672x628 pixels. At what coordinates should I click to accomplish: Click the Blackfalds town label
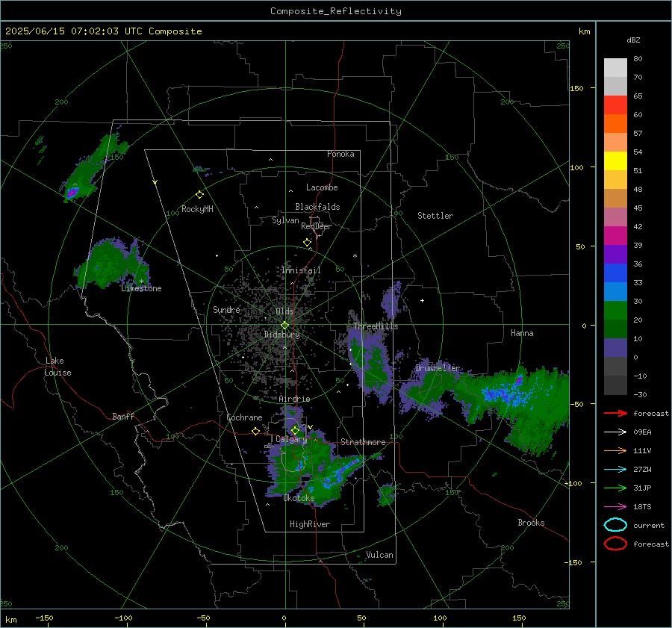[x=317, y=207]
